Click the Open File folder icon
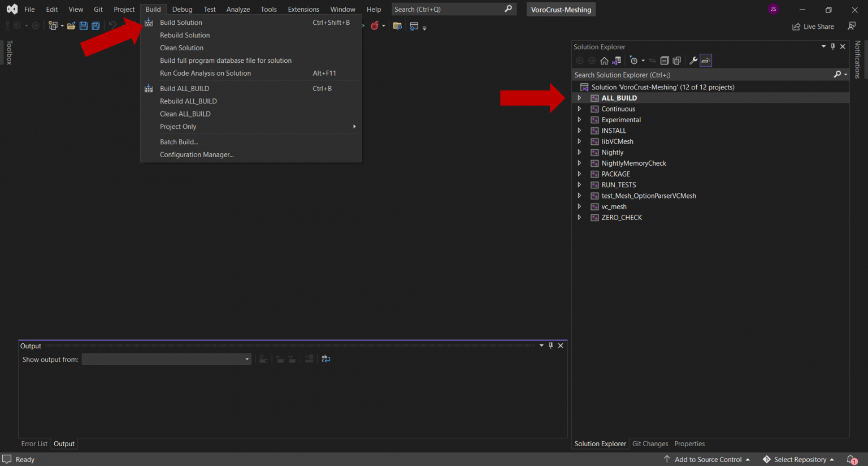The width and height of the screenshot is (868, 466). click(x=71, y=26)
